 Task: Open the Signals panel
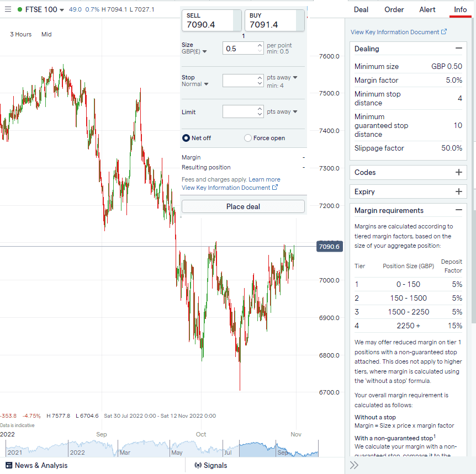click(210, 465)
